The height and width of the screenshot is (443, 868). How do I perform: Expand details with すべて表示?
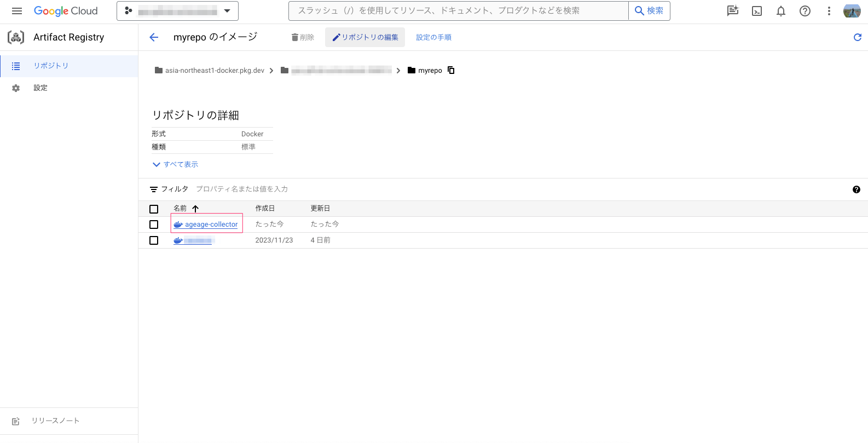tap(176, 164)
